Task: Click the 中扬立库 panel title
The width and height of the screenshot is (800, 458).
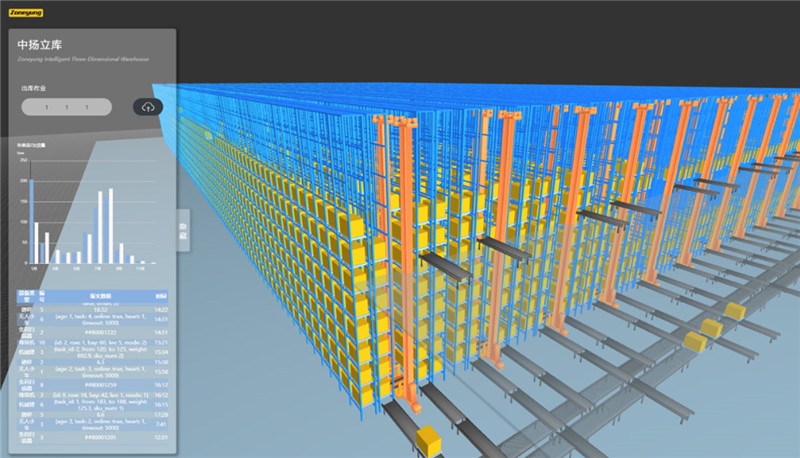Action: click(x=41, y=45)
